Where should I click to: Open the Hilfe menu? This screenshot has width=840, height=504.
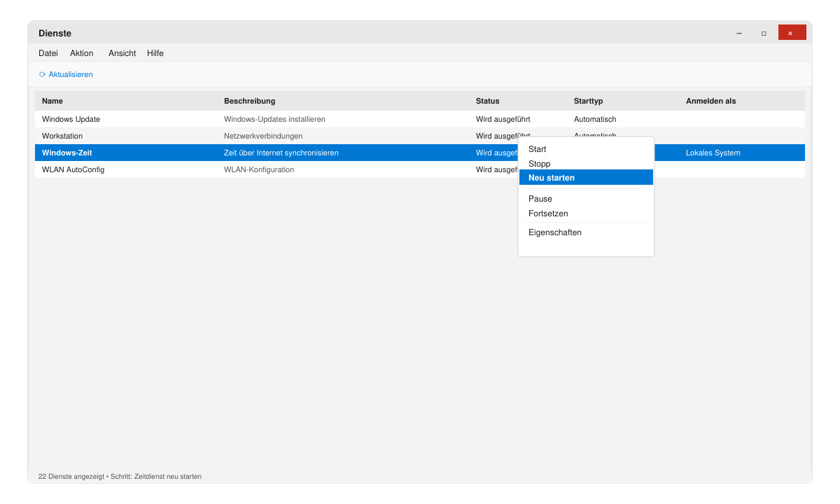click(x=155, y=53)
